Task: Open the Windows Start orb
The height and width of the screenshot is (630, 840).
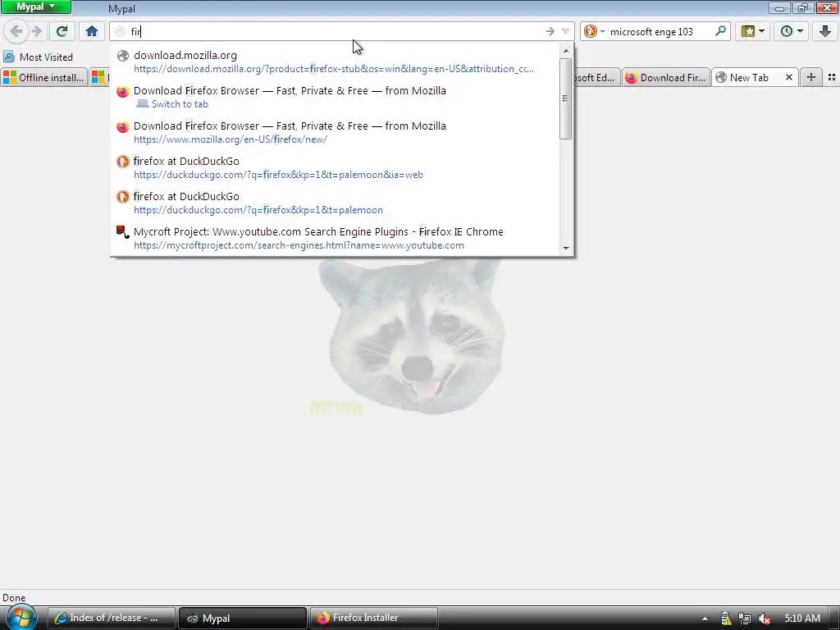Action: point(20,618)
